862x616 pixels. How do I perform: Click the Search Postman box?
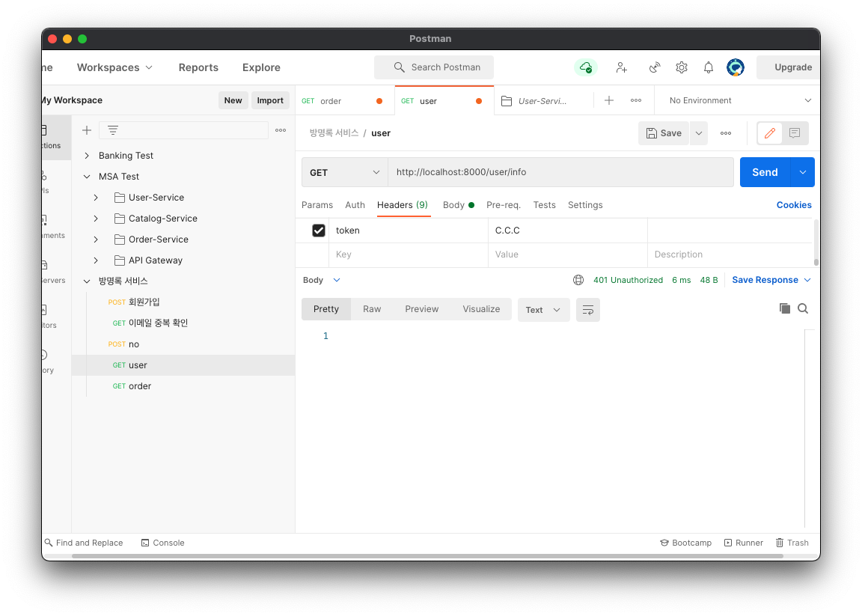click(434, 67)
